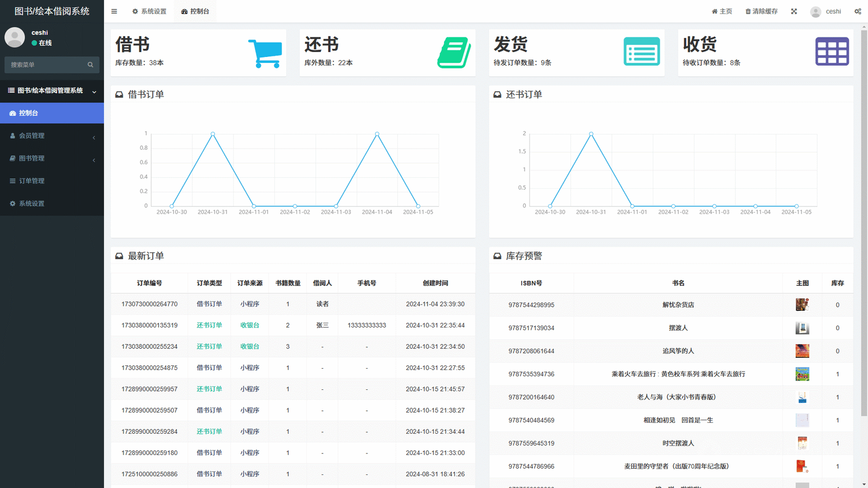
Task: Go to 主页 link in top bar
Action: pyautogui.click(x=722, y=11)
